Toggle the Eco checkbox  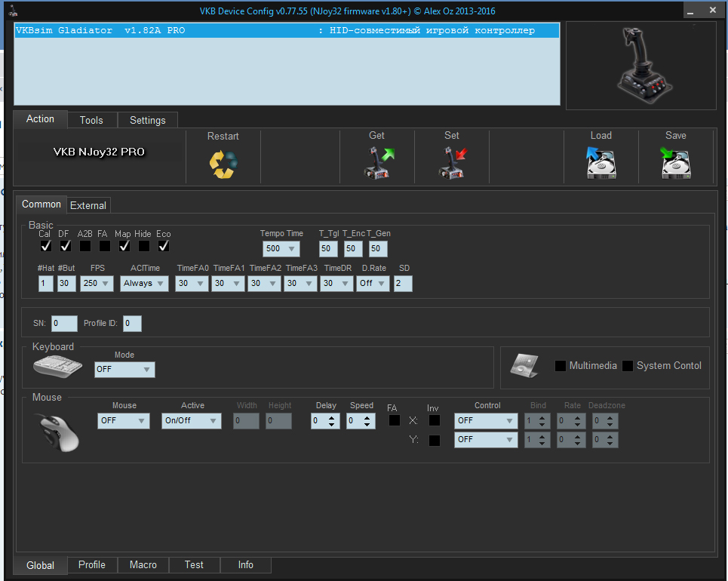pos(164,246)
